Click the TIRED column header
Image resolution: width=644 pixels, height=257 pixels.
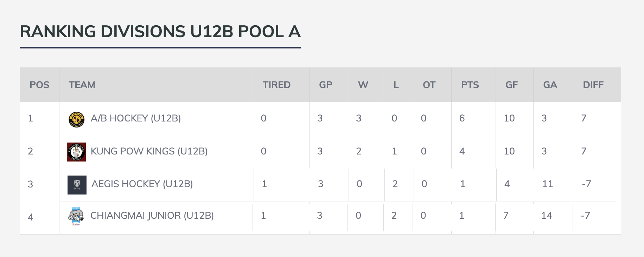(276, 85)
